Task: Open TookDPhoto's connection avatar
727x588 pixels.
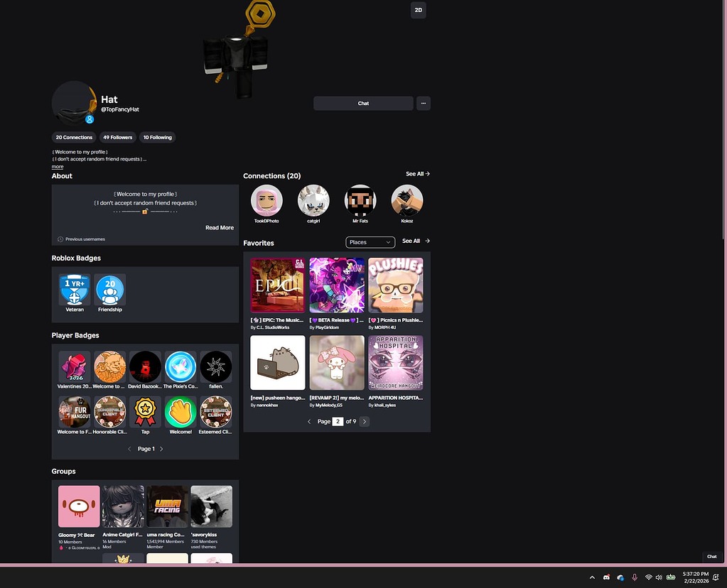Action: [x=266, y=201]
